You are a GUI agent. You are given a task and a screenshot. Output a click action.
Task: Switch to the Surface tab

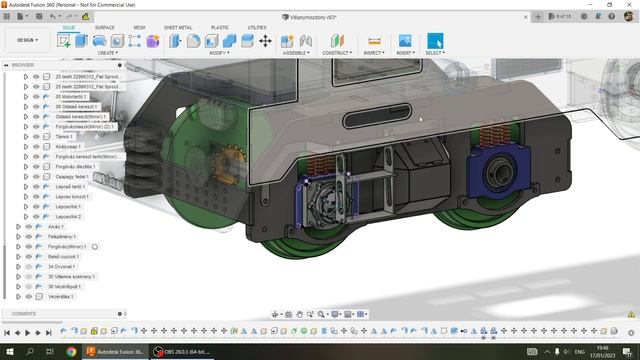pyautogui.click(x=105, y=27)
